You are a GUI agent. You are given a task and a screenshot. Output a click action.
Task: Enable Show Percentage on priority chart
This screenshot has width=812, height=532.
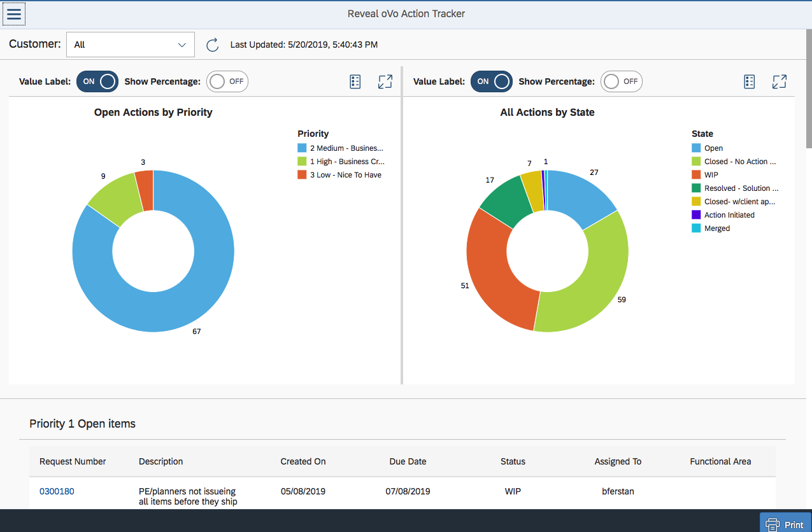[x=227, y=81]
